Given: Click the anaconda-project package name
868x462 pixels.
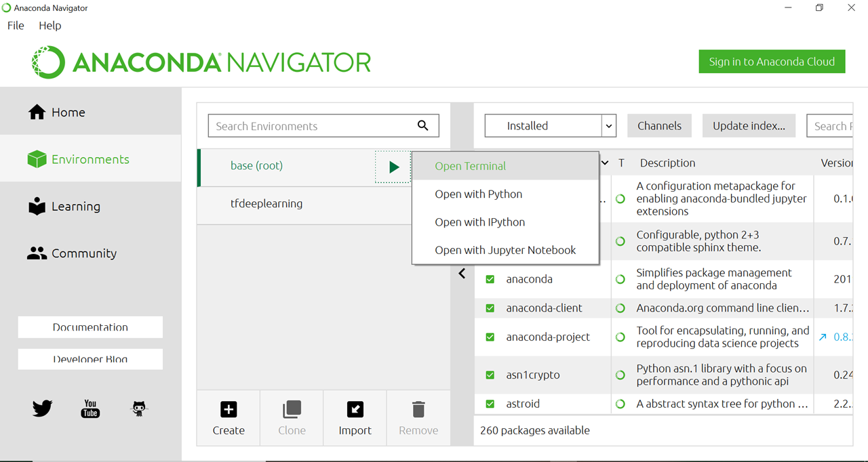Looking at the screenshot, I should [548, 337].
